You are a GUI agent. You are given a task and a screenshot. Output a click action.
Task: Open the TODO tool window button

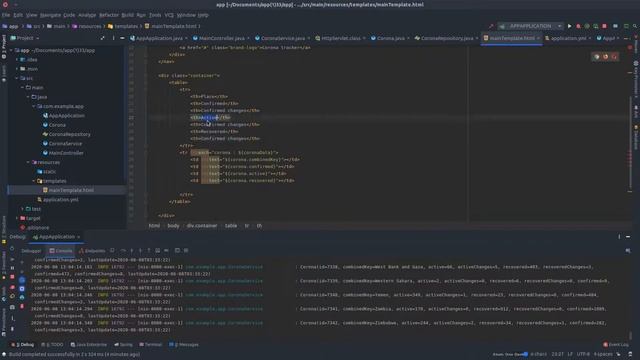click(x=53, y=345)
